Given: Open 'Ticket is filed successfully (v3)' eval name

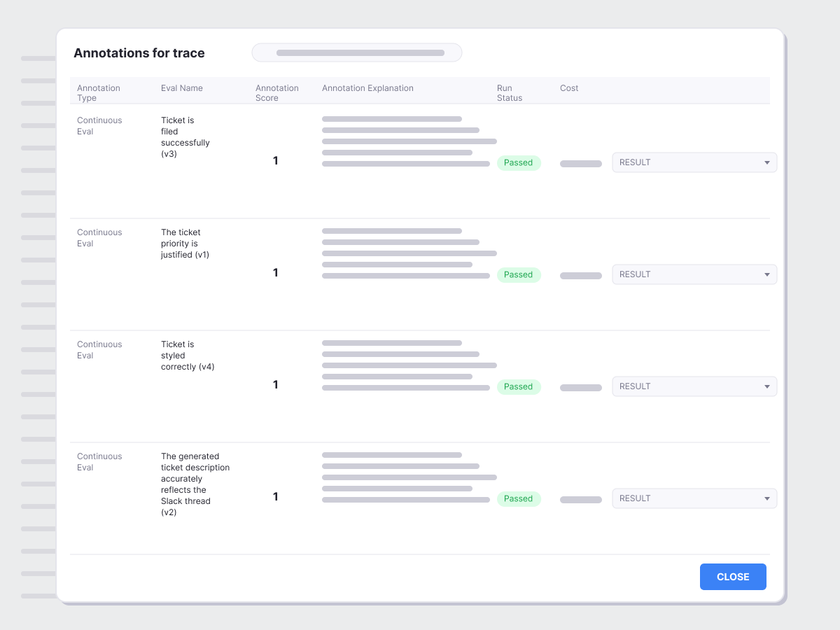Looking at the screenshot, I should coord(185,136).
